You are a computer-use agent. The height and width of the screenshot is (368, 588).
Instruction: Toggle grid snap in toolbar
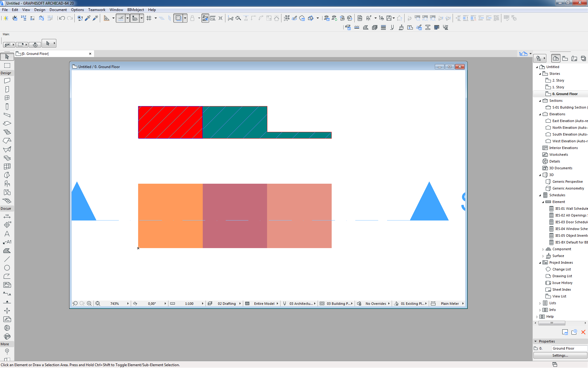(149, 18)
